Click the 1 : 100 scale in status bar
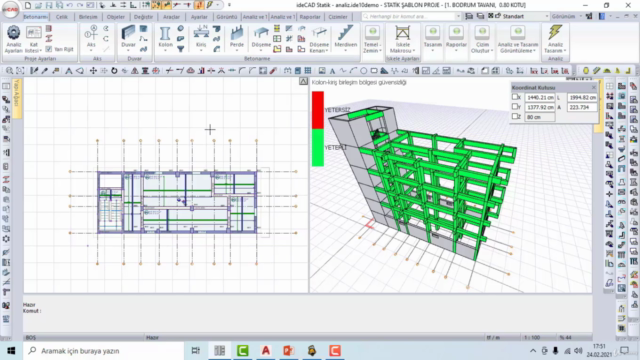Viewport: 640px width, 360px height. 532,338
